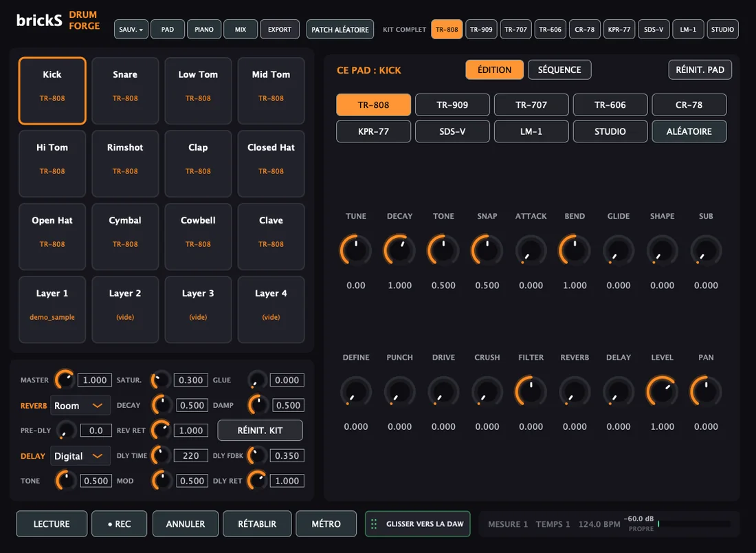Select the SÉQUENCE tab
The height and width of the screenshot is (553, 756).
tap(559, 69)
